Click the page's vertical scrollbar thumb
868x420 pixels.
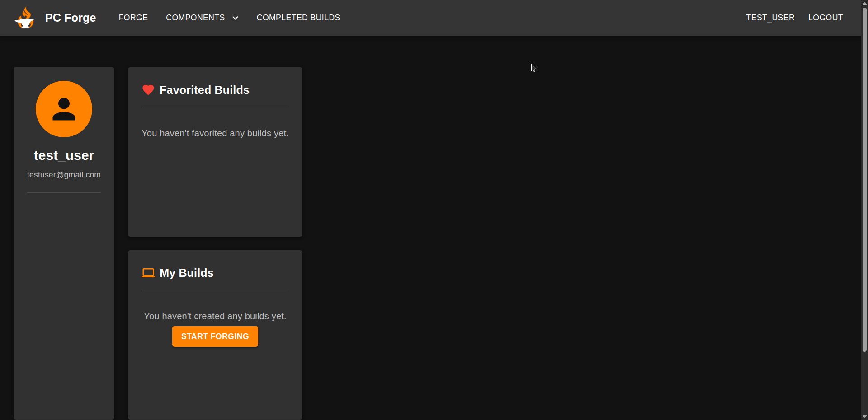pos(864,181)
